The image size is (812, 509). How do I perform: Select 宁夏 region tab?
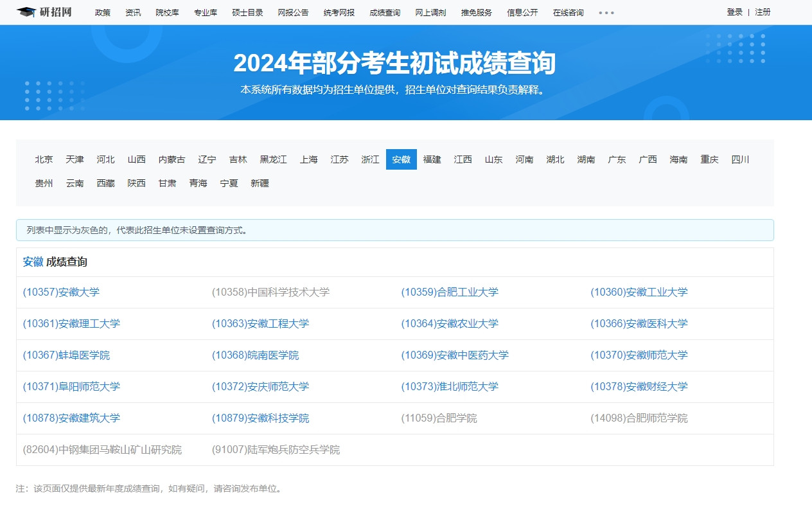click(x=229, y=183)
